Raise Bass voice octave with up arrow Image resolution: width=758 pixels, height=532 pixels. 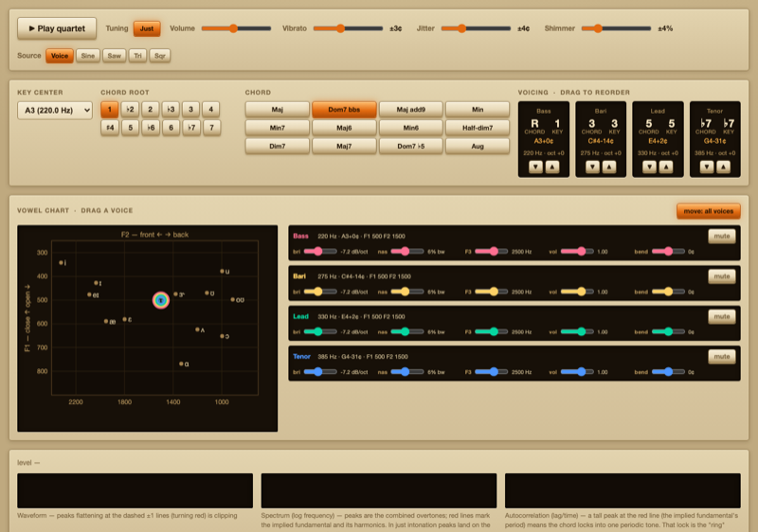(552, 167)
